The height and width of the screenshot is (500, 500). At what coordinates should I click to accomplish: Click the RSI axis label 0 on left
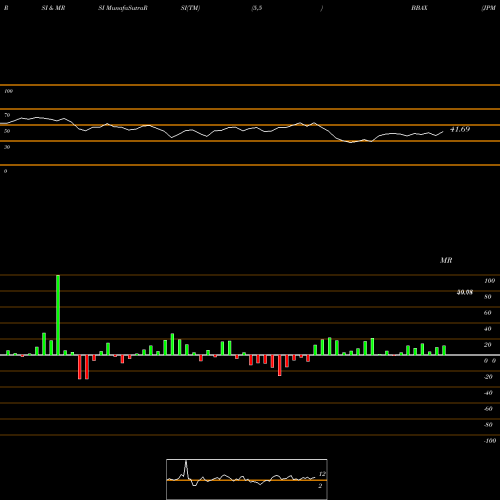5,171
